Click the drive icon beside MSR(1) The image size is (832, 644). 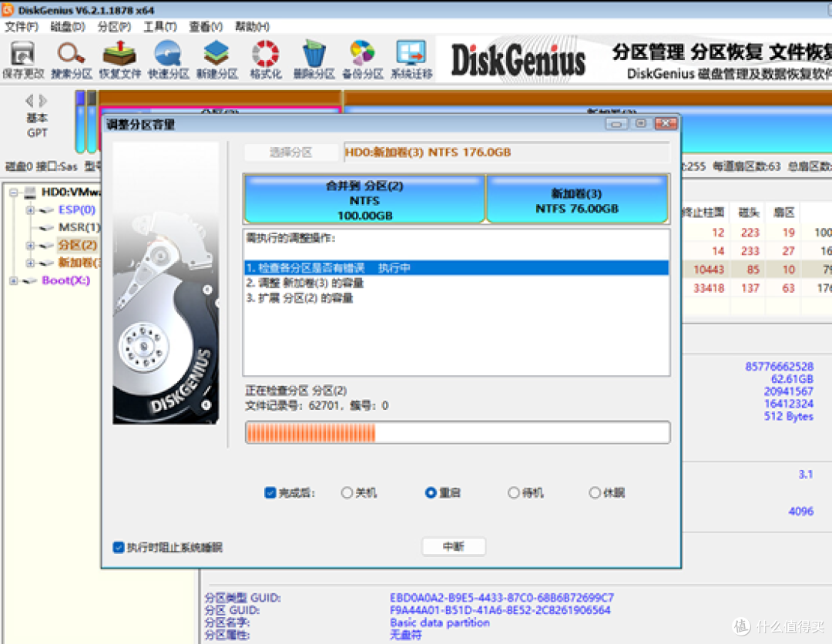[x=47, y=227]
